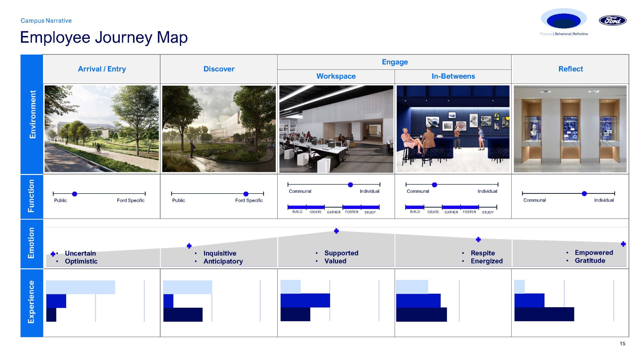The height and width of the screenshot is (362, 644).
Task: Click the plus marker above Inquisitive
Action: click(x=189, y=246)
